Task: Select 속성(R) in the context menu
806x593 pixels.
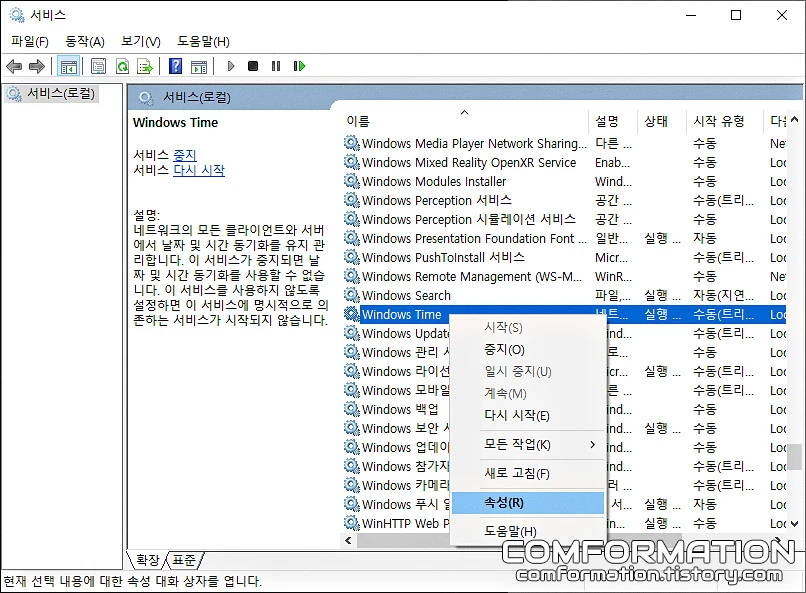Action: (x=528, y=503)
